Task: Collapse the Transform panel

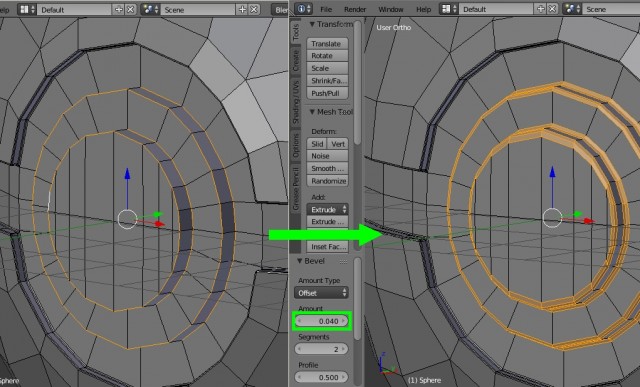Action: click(312, 24)
